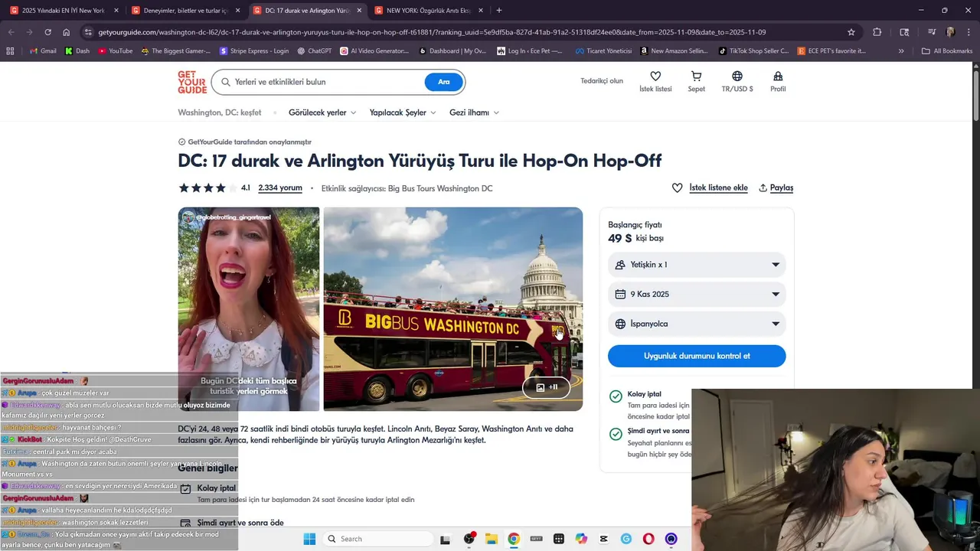Open Chrome new tab plus button
The image size is (980, 551).
(x=499, y=11)
